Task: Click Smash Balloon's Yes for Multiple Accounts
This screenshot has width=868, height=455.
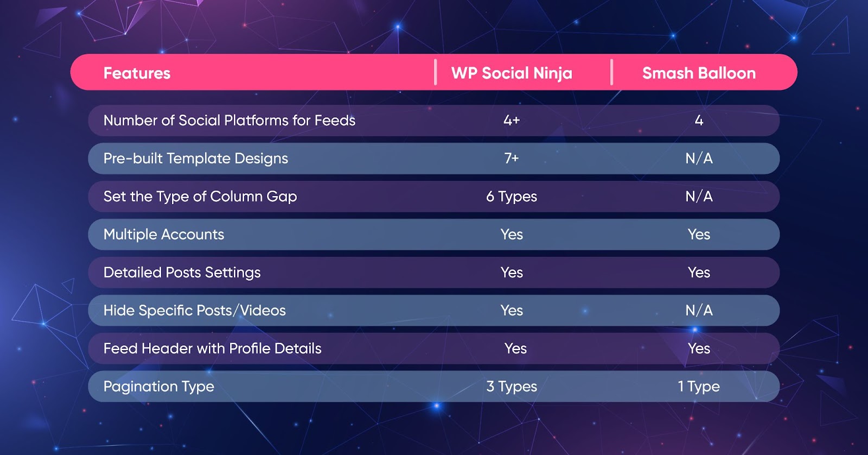Action: point(699,235)
